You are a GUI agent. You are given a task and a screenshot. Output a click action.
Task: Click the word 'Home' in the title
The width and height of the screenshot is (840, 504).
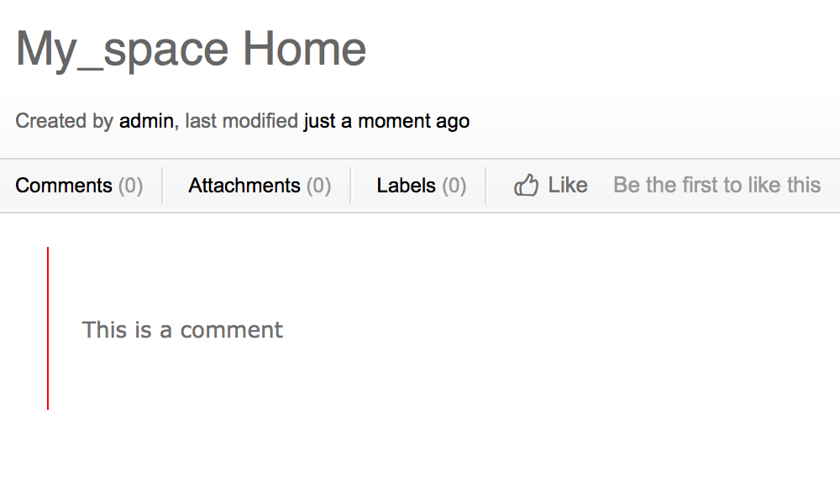coord(304,49)
